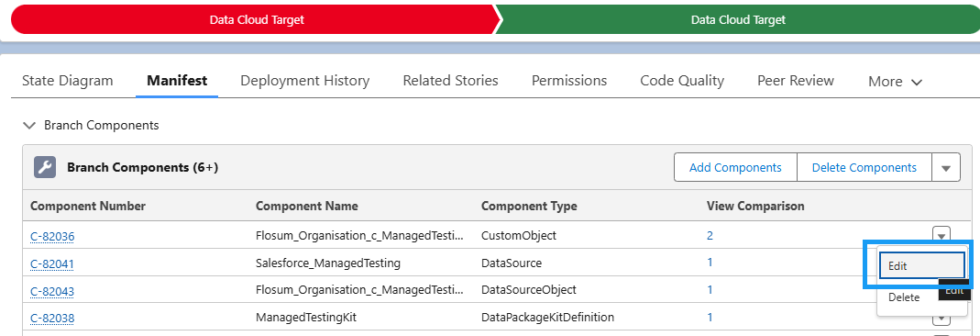
Task: Go to the Related Stories tab
Action: 451,81
